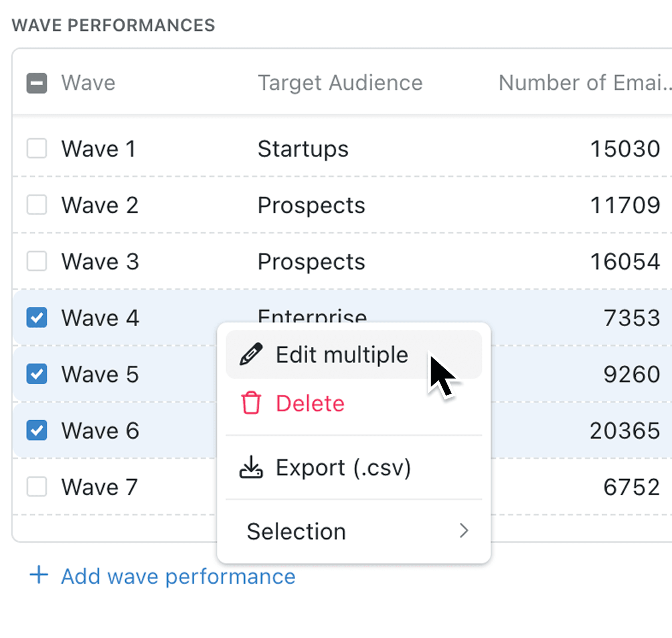Check the Wave 2 row checkbox
The width and height of the screenshot is (672, 638).
(36, 205)
